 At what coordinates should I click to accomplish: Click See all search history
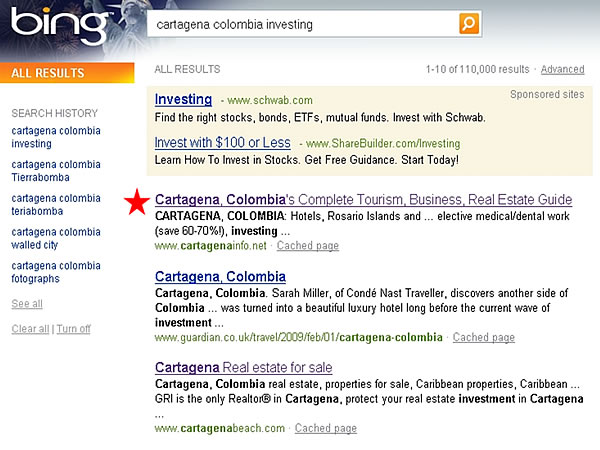click(27, 304)
